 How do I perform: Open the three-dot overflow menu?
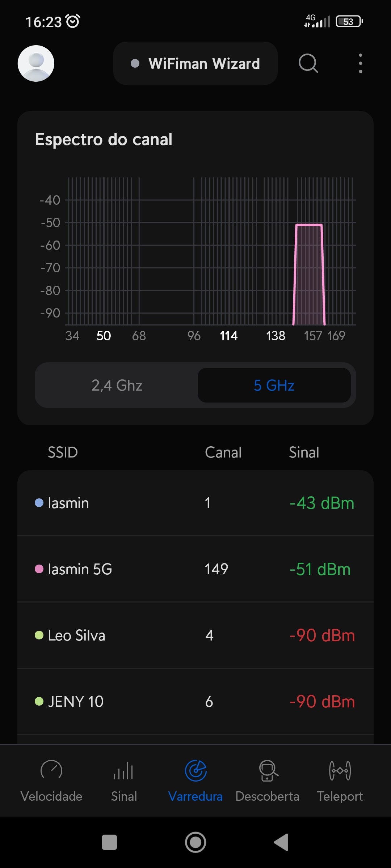click(360, 63)
